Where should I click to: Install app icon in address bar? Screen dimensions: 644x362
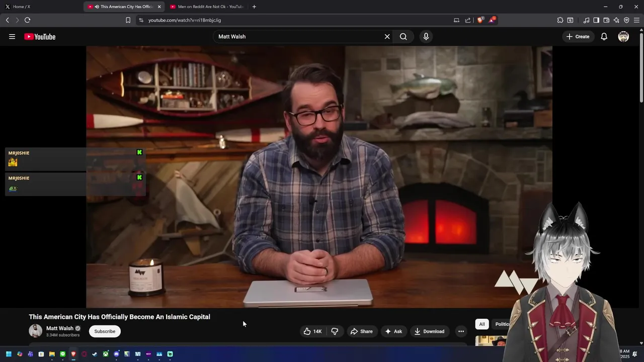coord(456,20)
